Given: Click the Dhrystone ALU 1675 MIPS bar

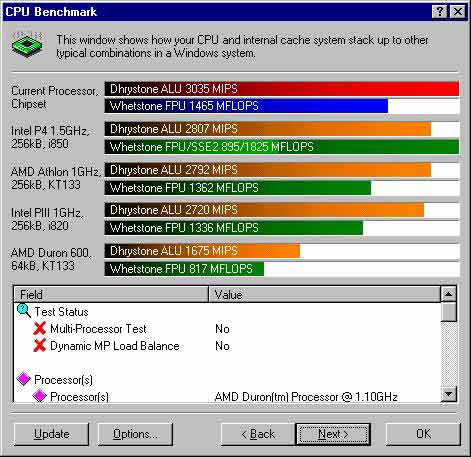Looking at the screenshot, I should pos(202,251).
